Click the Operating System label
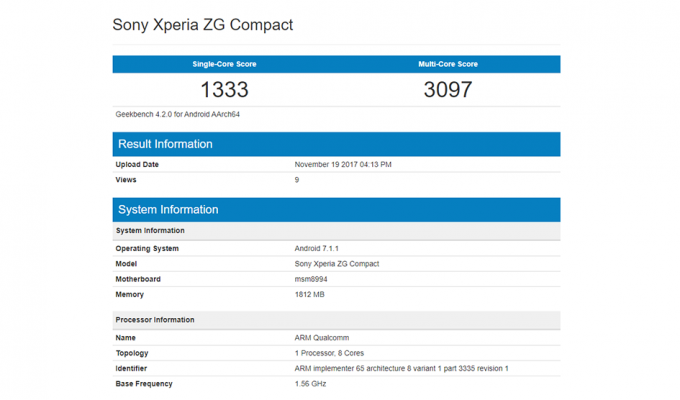 (147, 249)
